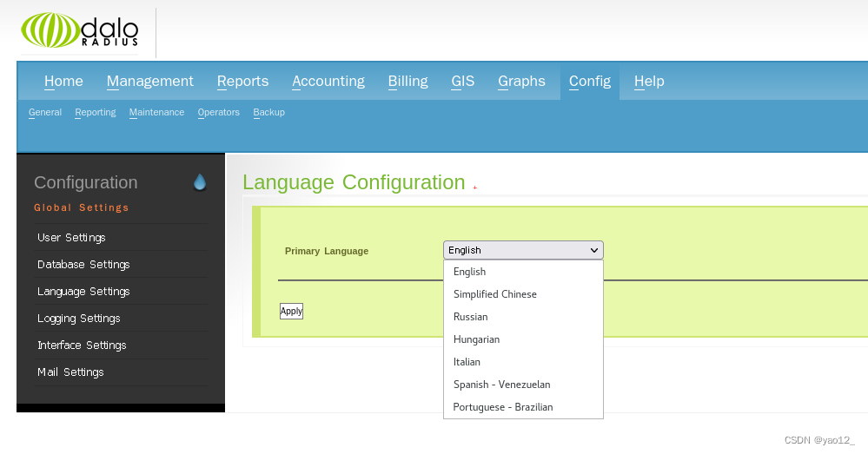Image resolution: width=868 pixels, height=454 pixels.
Task: Open the Accounting section
Action: pyautogui.click(x=328, y=82)
